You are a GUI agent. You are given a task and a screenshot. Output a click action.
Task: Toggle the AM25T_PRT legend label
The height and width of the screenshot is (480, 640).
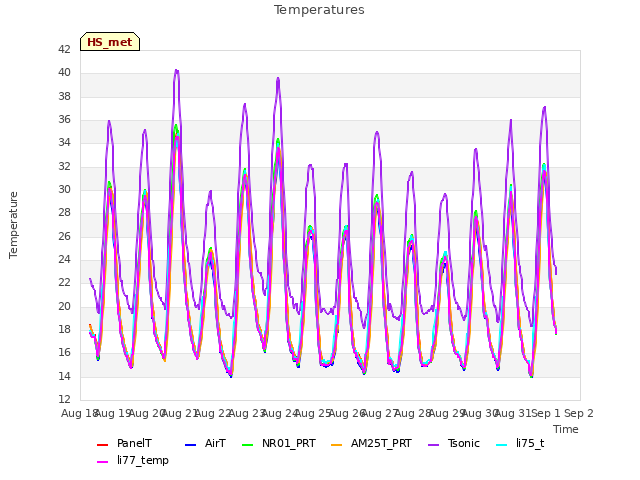point(381,443)
